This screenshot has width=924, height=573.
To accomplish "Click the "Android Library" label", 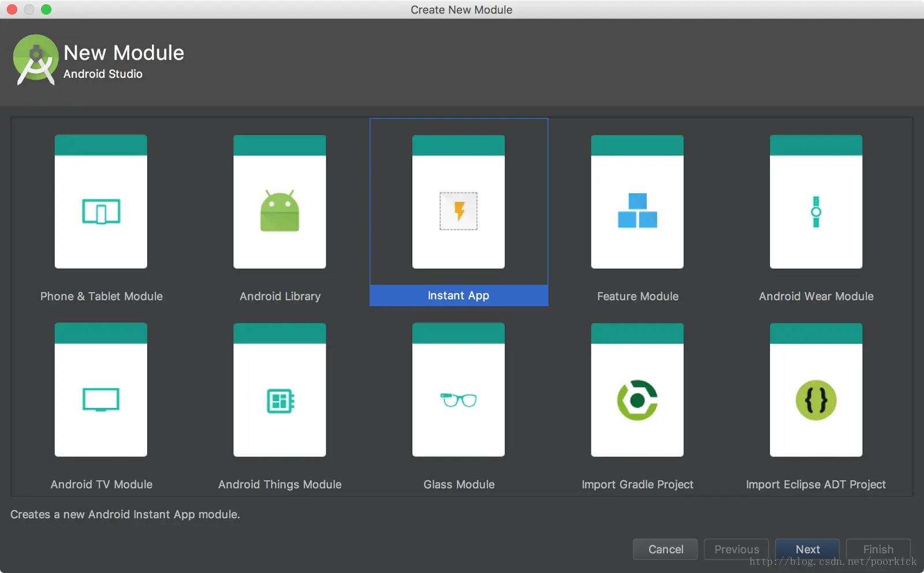I will click(280, 296).
